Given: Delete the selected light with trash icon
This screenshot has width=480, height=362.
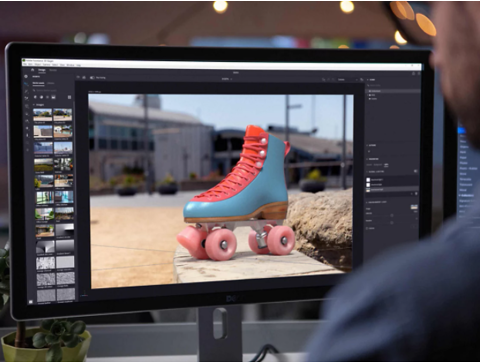Looking at the screenshot, I should point(416,194).
